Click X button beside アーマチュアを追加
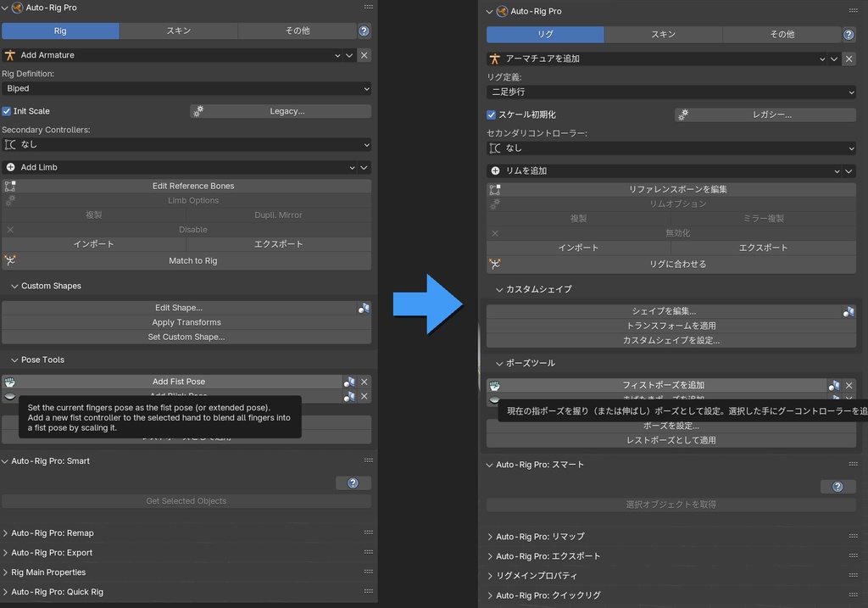The width and height of the screenshot is (868, 608). coord(849,59)
